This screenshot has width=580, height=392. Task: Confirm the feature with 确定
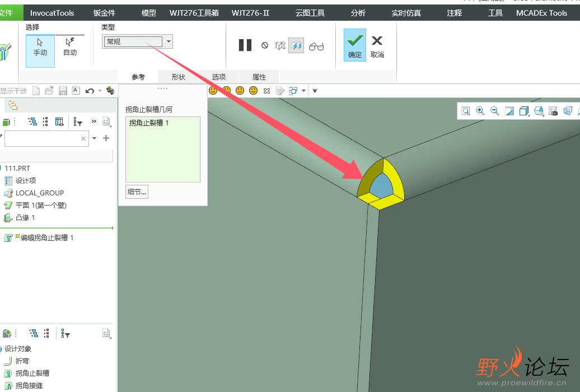[x=355, y=45]
